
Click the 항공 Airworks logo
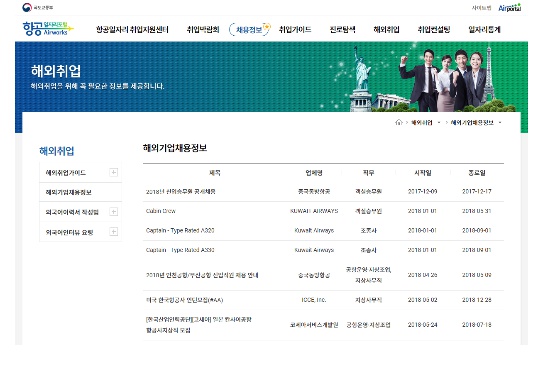click(x=48, y=29)
